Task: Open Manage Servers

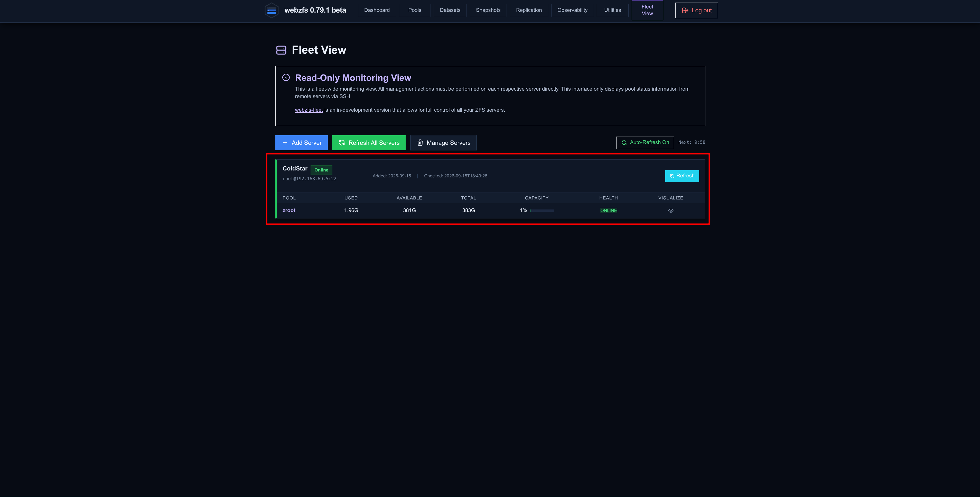Action: [x=443, y=143]
